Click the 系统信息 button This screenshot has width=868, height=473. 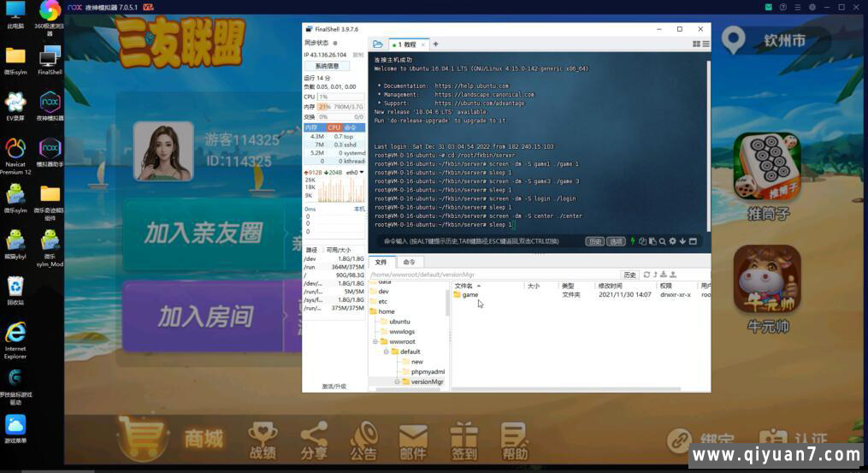(x=327, y=66)
